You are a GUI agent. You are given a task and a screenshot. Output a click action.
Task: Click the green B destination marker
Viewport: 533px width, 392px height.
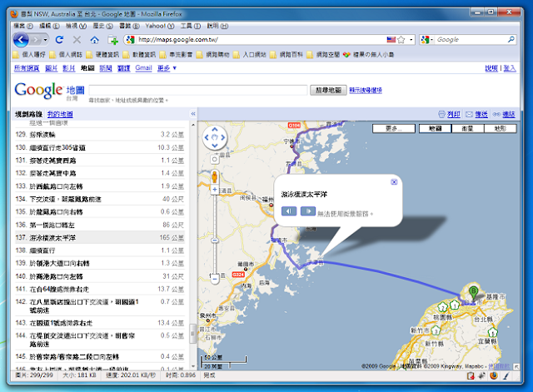(x=473, y=293)
